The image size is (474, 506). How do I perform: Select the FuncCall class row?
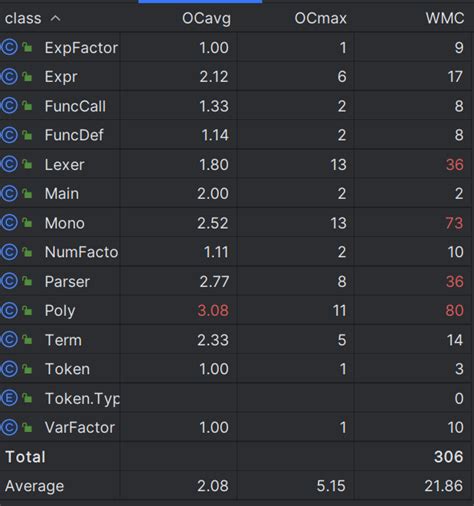[x=237, y=106]
